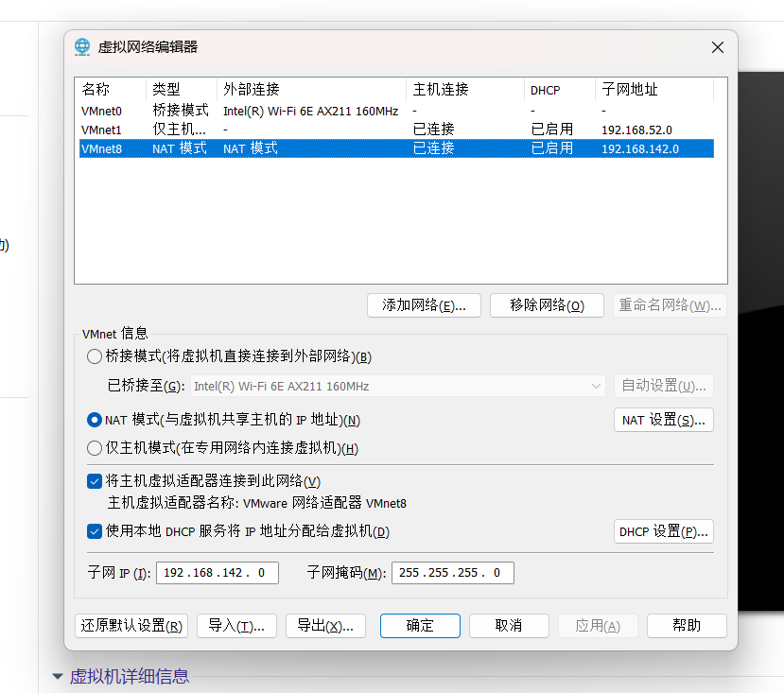784x693 pixels.
Task: Open the 已桥接至 adapter dropdown
Action: pyautogui.click(x=398, y=386)
